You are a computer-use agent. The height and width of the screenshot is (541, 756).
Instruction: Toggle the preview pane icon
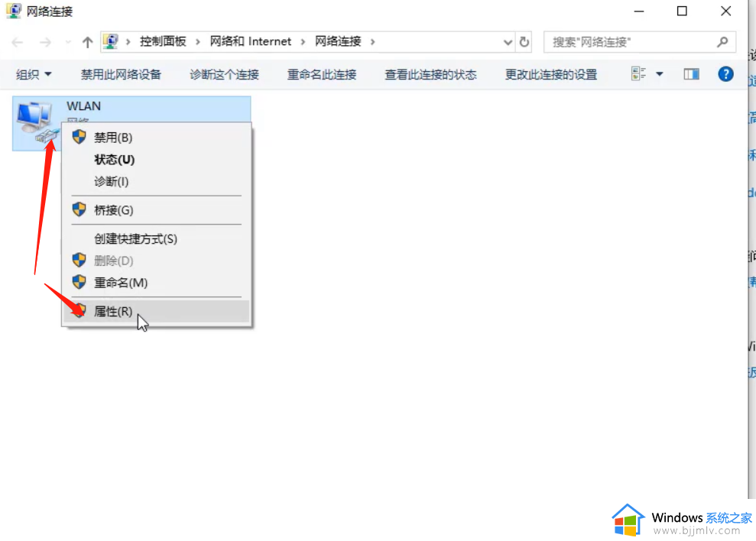tap(691, 74)
